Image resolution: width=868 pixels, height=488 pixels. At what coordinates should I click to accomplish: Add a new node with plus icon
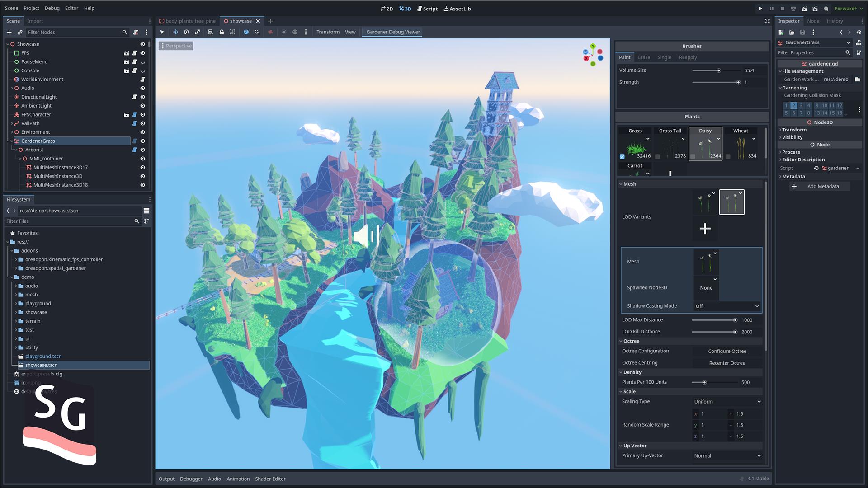click(9, 32)
